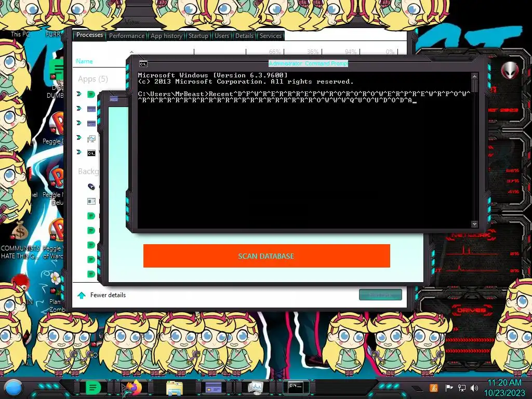The height and width of the screenshot is (399, 532).
Task: Switch to the purple card app on taskbar
Action: (214, 388)
